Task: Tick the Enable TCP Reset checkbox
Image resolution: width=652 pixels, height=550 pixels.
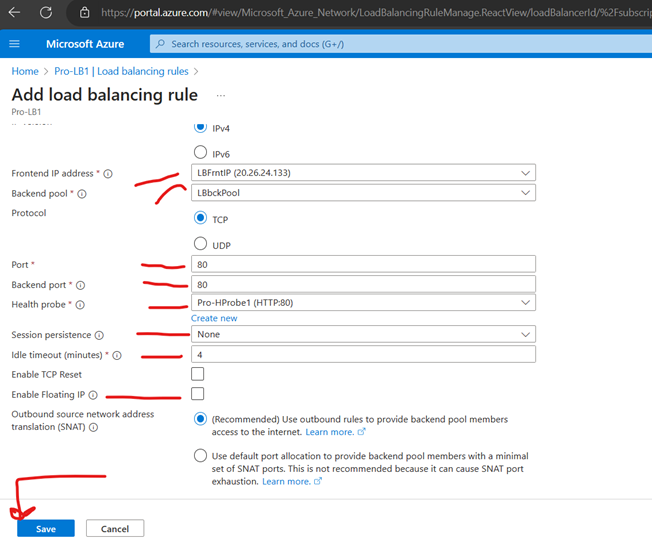Action: 198,374
